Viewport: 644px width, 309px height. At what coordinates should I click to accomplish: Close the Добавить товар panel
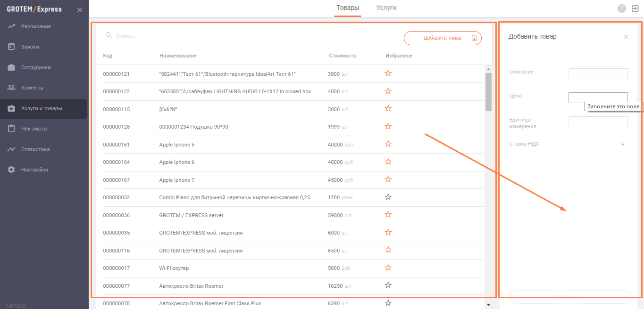[x=626, y=37]
